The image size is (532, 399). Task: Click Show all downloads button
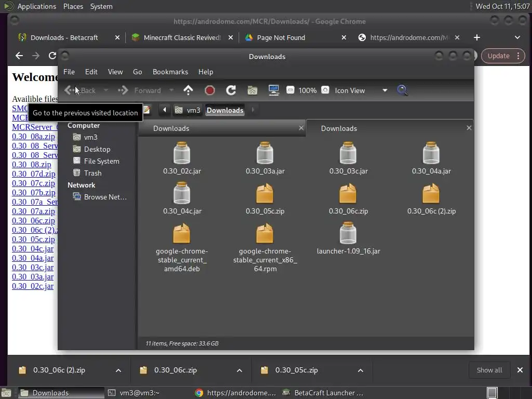[489, 370]
